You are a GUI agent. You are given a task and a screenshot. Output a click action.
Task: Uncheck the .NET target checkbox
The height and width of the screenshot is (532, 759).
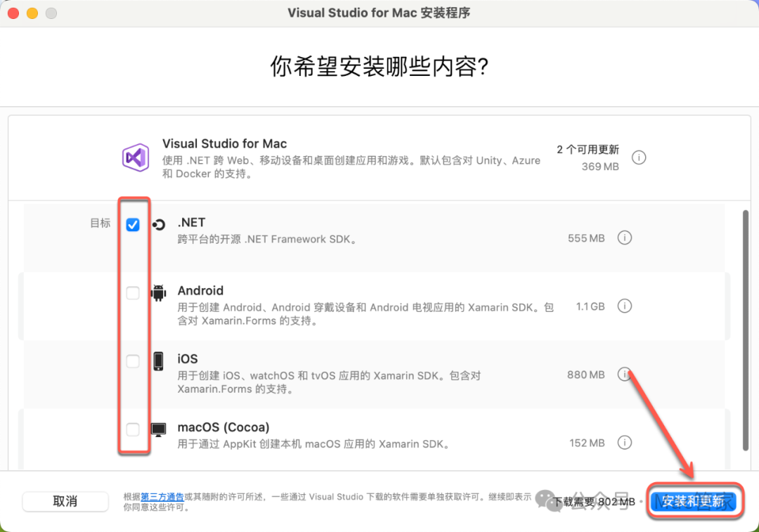(133, 225)
